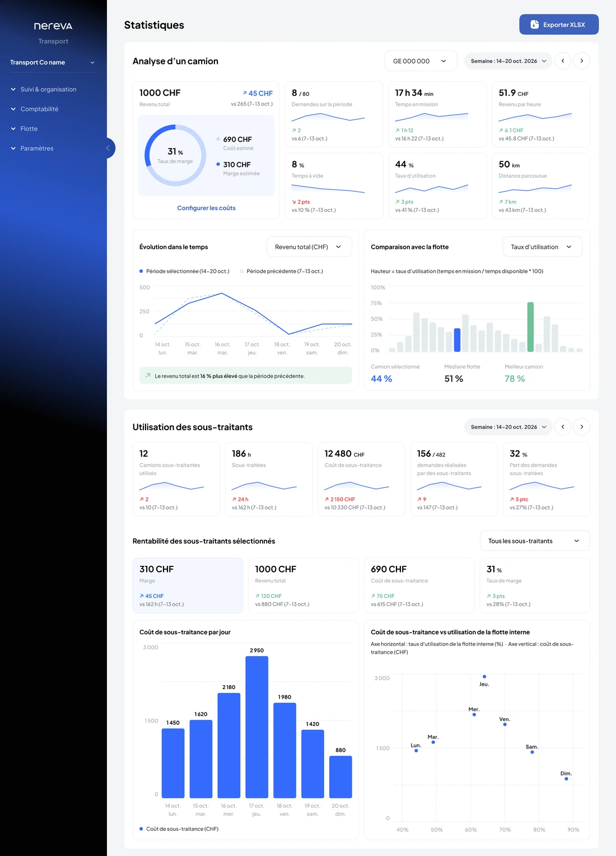The height and width of the screenshot is (856, 616).
Task: Select the 310 CHF Marge card
Action: click(x=188, y=585)
